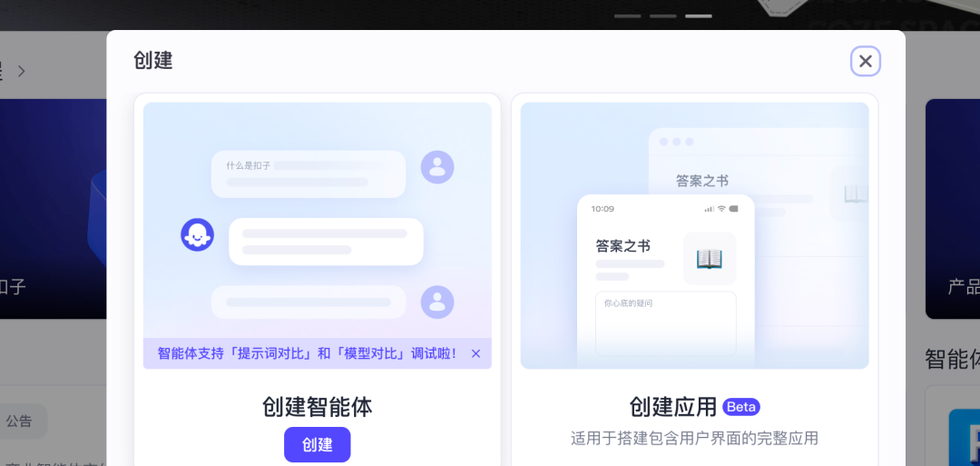980x466 pixels.
Task: Click the 创建 dialog title
Action: pos(153,61)
